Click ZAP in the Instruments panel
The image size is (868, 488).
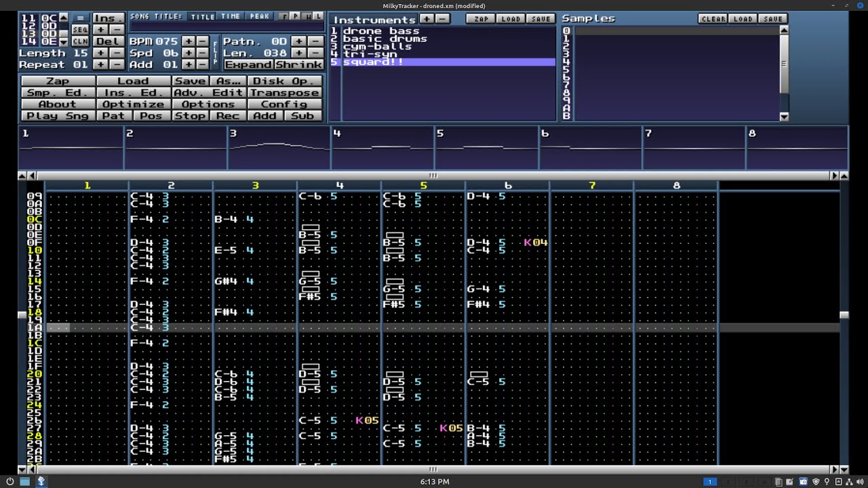pyautogui.click(x=481, y=19)
